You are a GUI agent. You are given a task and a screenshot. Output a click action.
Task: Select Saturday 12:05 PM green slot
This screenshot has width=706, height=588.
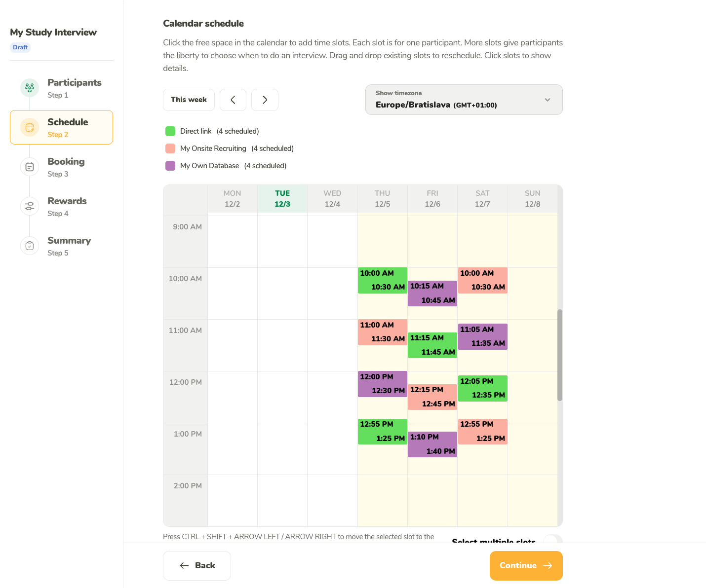tap(483, 388)
